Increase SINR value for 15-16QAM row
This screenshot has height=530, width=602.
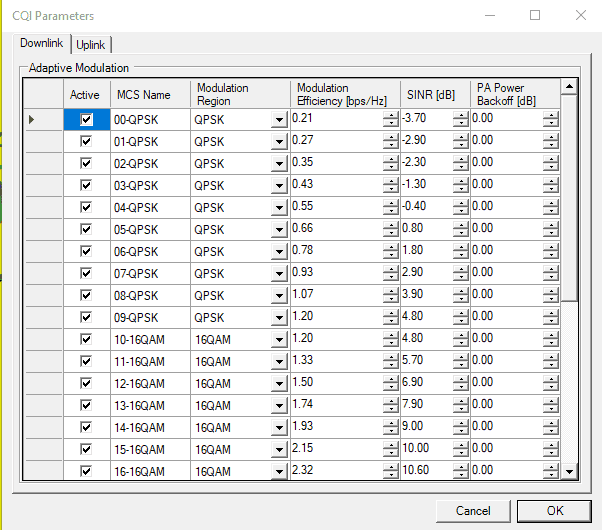click(460, 445)
